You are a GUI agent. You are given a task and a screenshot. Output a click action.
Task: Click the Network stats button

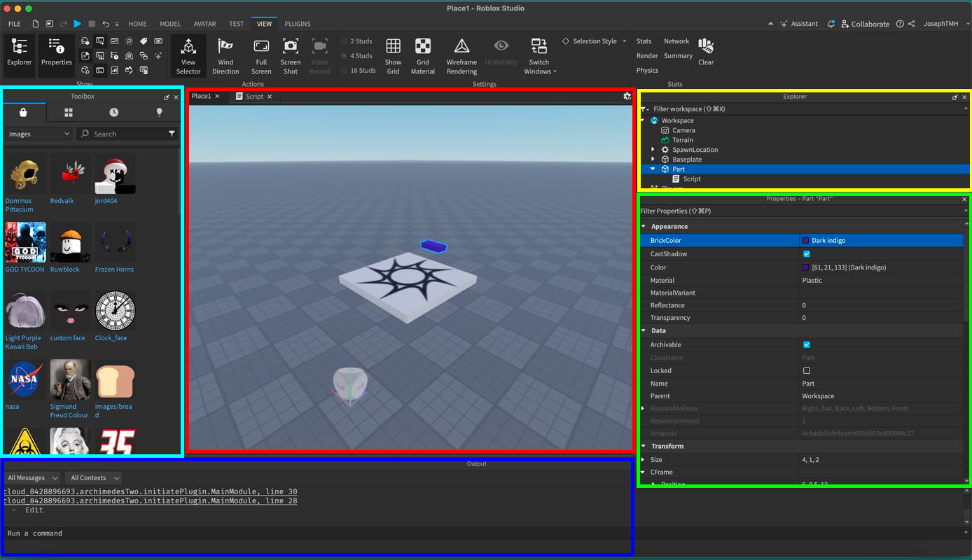676,41
